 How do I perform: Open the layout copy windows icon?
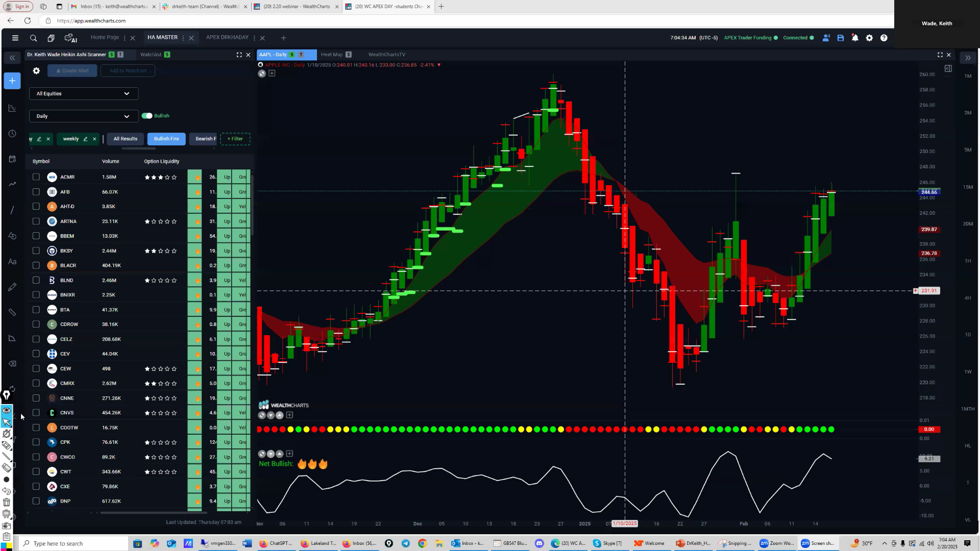coord(51,38)
